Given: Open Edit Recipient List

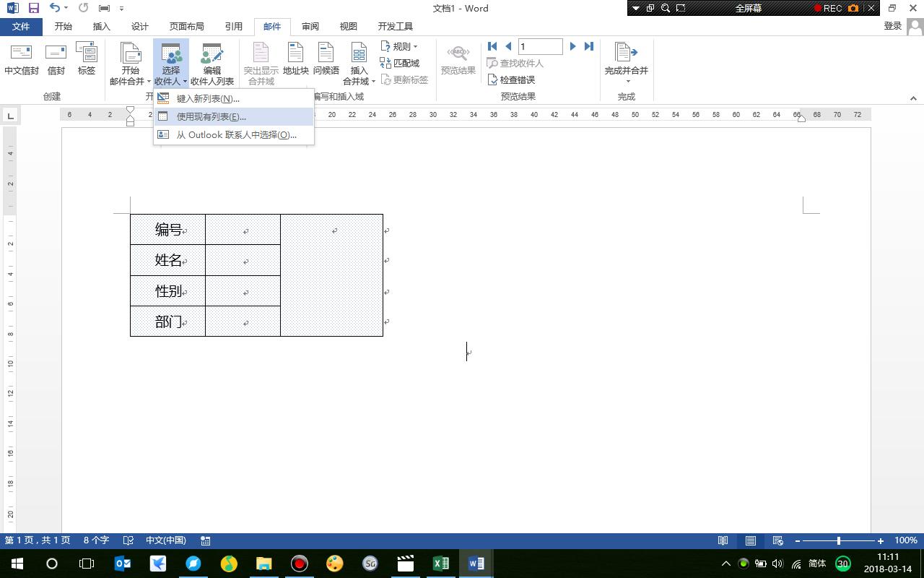Looking at the screenshot, I should (x=212, y=64).
